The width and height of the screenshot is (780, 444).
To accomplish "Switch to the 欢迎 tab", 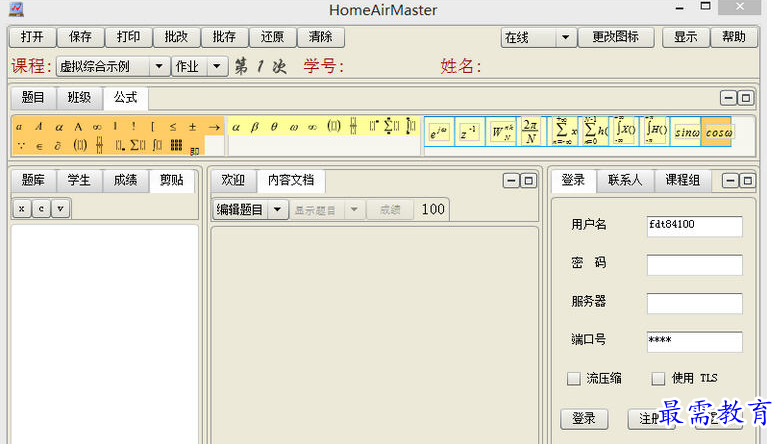I will (x=233, y=180).
